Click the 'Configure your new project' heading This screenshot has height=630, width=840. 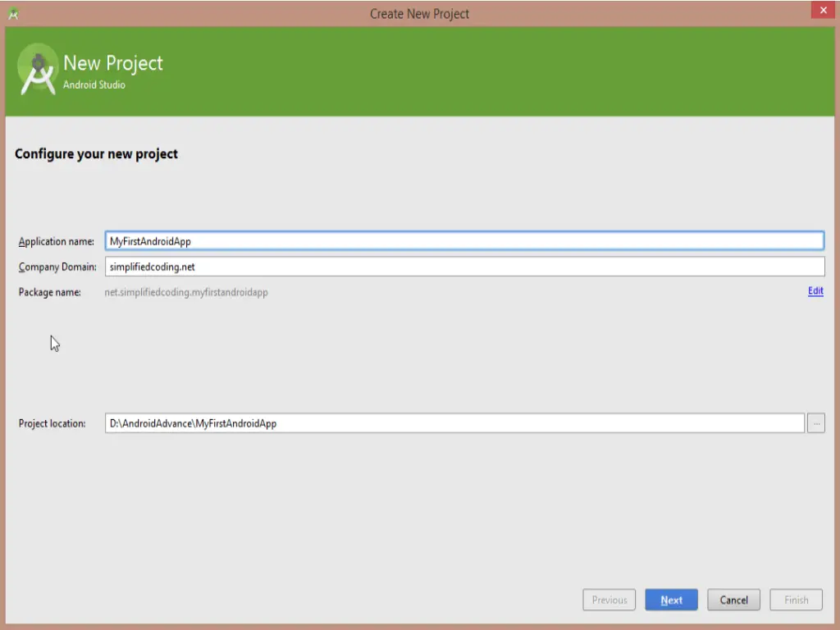[x=97, y=154]
